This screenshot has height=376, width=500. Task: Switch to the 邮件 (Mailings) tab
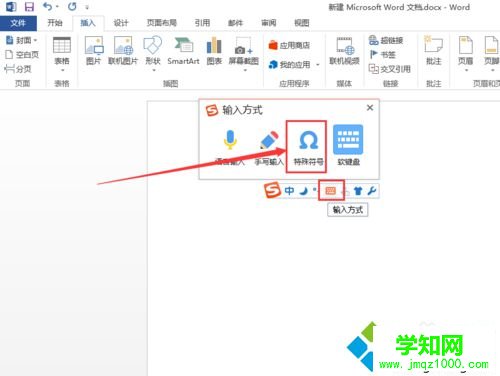235,23
